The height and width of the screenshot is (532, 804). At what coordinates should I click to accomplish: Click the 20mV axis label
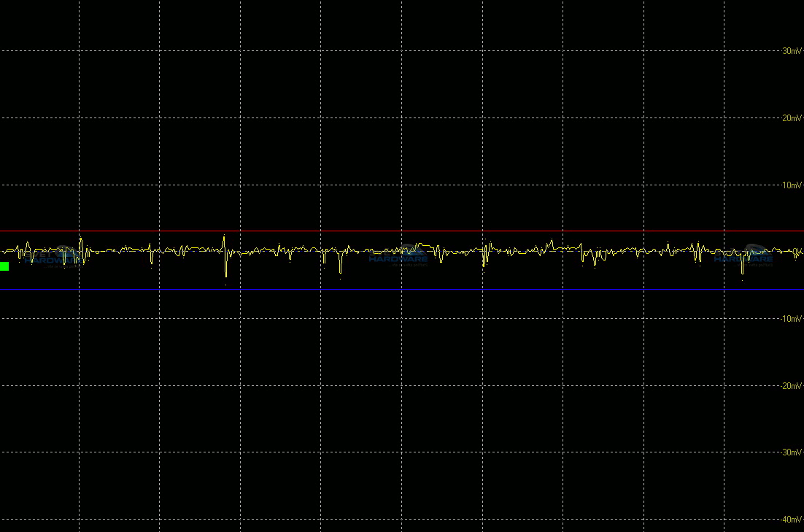(792, 118)
